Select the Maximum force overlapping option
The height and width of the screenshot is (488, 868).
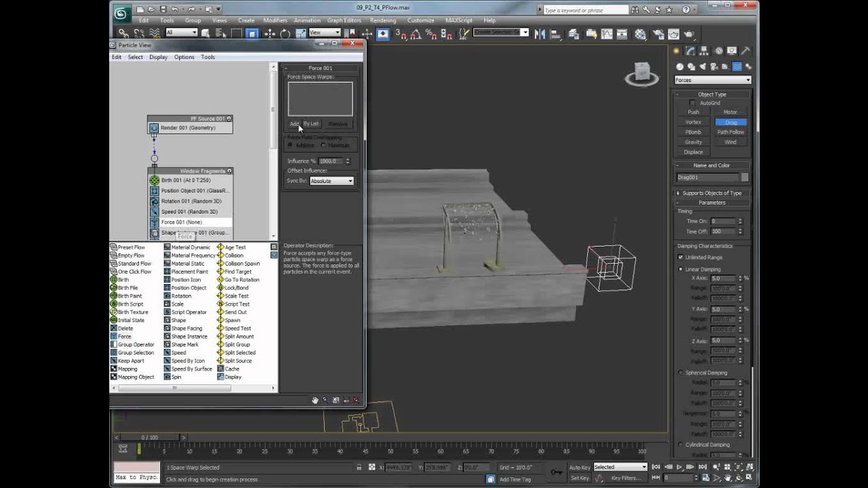323,145
